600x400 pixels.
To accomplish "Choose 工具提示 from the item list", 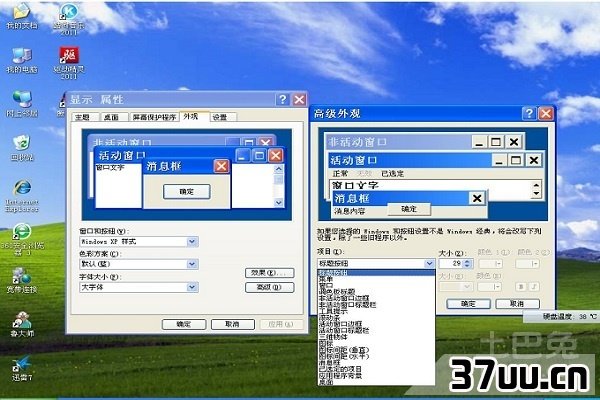I will point(377,311).
